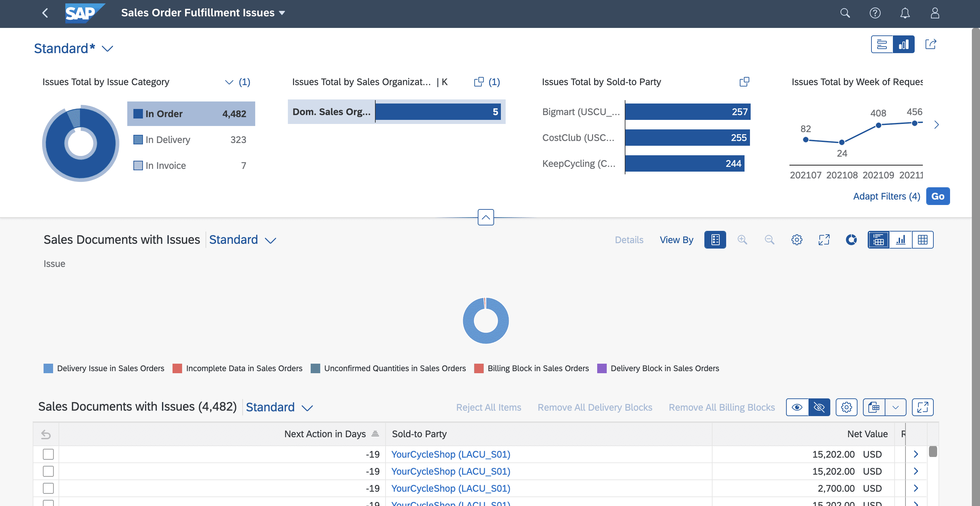Click Adapt Filters link to modify filters
The height and width of the screenshot is (506, 980).
[x=886, y=195]
